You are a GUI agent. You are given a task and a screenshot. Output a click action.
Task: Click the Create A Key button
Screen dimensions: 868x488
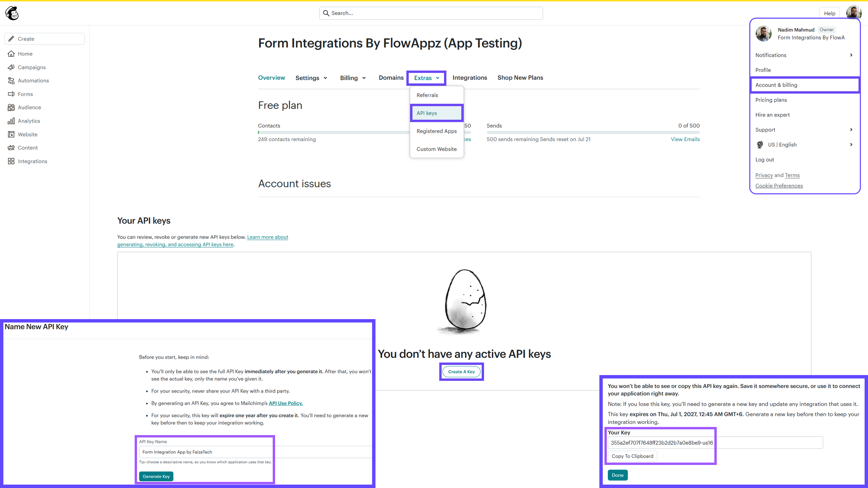tap(461, 372)
